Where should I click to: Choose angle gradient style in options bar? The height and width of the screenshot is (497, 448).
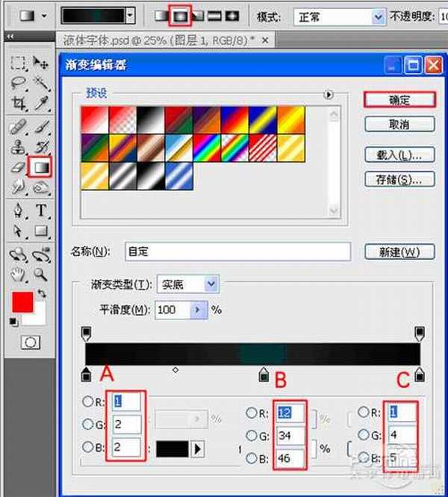199,16
